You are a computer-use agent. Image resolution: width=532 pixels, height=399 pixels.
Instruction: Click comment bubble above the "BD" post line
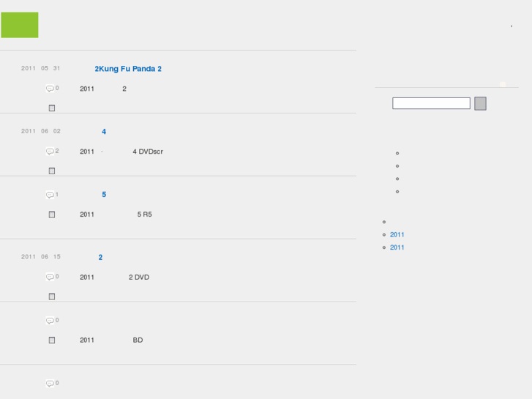click(x=50, y=321)
